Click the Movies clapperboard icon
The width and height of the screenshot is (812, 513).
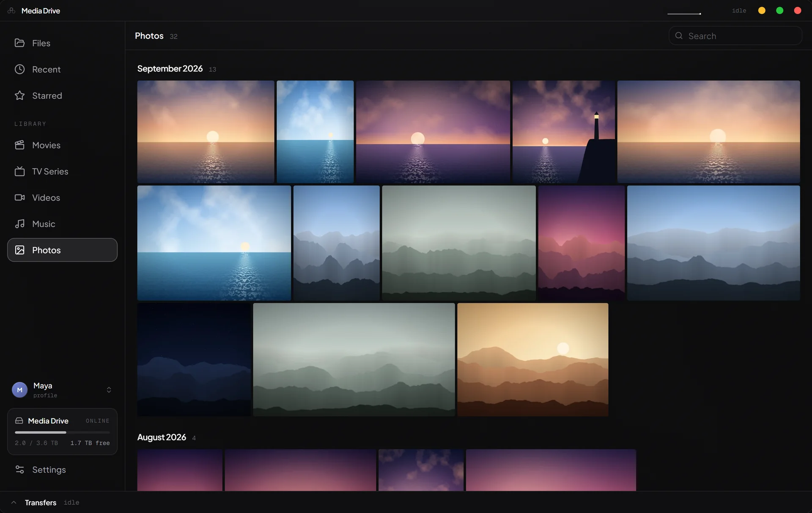[19, 145]
